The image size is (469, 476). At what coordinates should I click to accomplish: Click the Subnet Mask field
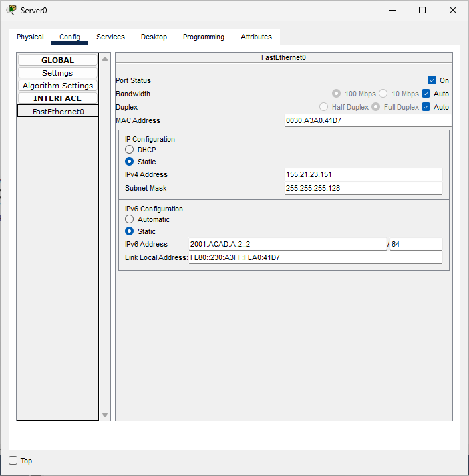pos(363,188)
